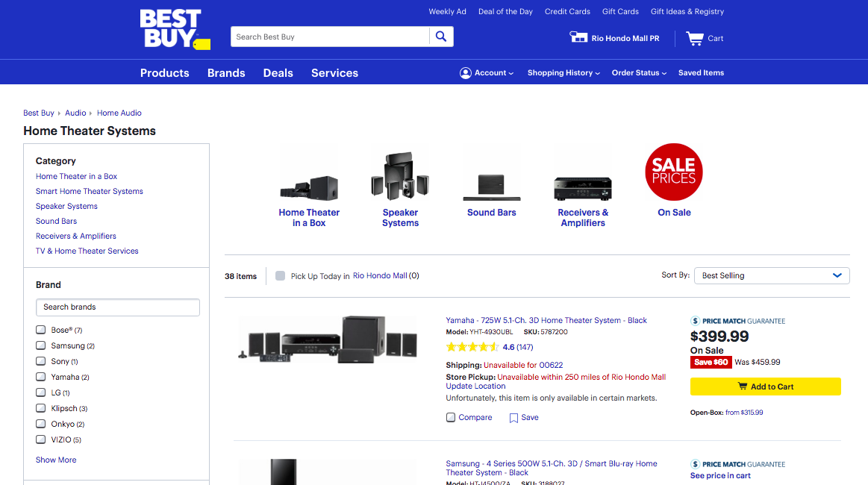Screen dimensions: 868x485
Task: Click the Best Buy logo
Action: (x=173, y=30)
